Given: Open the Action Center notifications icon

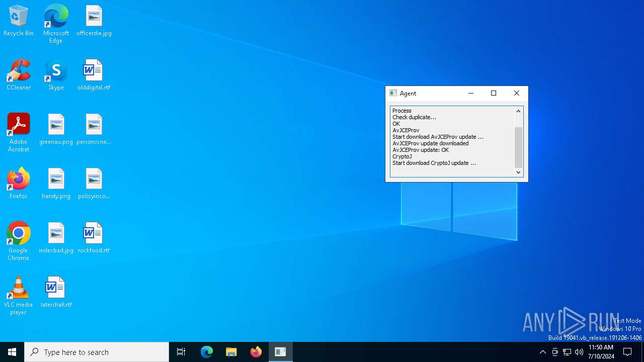Looking at the screenshot, I should pos(627,352).
